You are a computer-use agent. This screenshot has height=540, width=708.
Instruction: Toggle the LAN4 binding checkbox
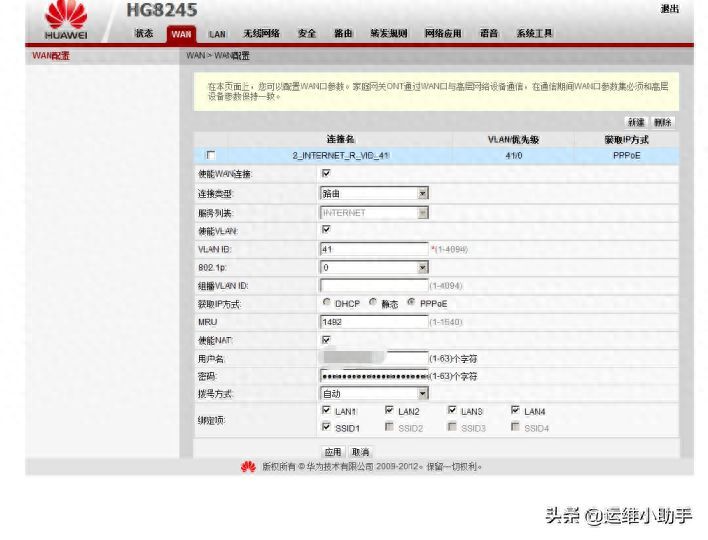pos(515,410)
